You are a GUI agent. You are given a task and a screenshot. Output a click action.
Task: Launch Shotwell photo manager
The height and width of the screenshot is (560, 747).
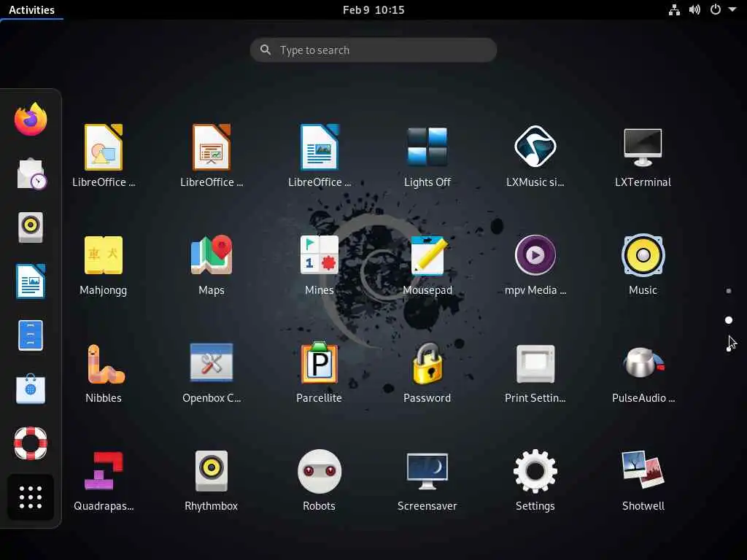pos(643,470)
